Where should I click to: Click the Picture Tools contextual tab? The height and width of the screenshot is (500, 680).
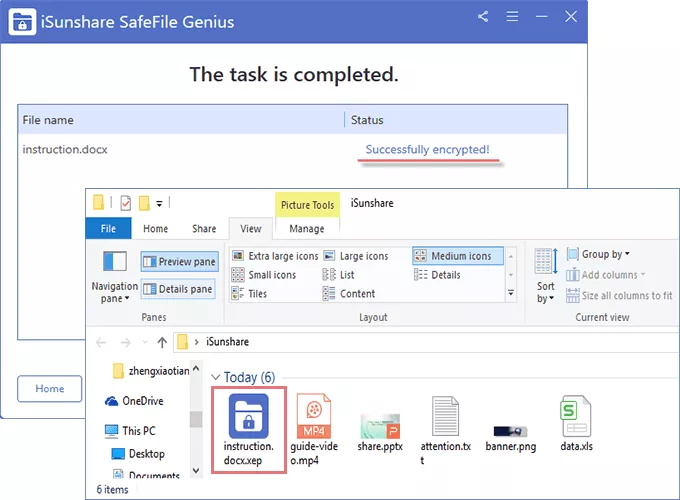307,205
